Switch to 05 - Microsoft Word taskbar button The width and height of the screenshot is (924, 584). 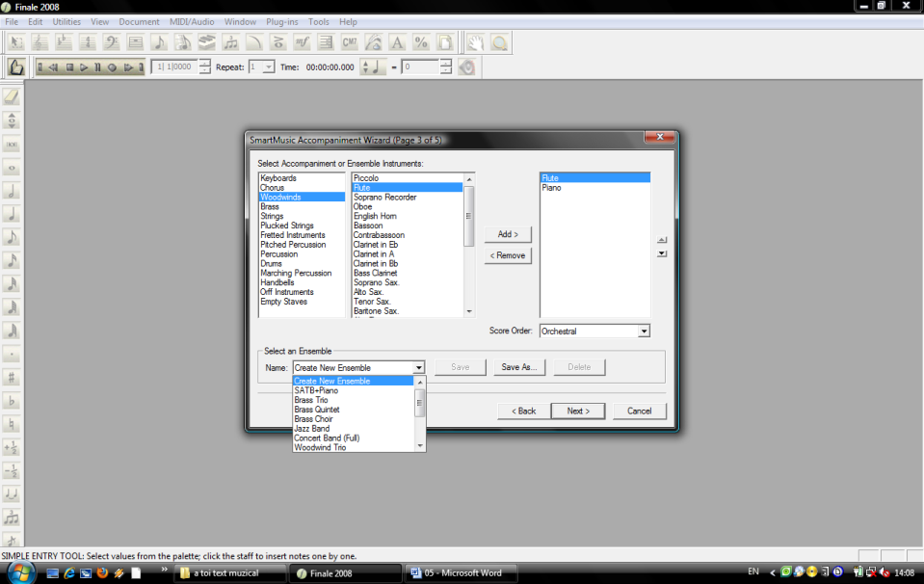[462, 572]
